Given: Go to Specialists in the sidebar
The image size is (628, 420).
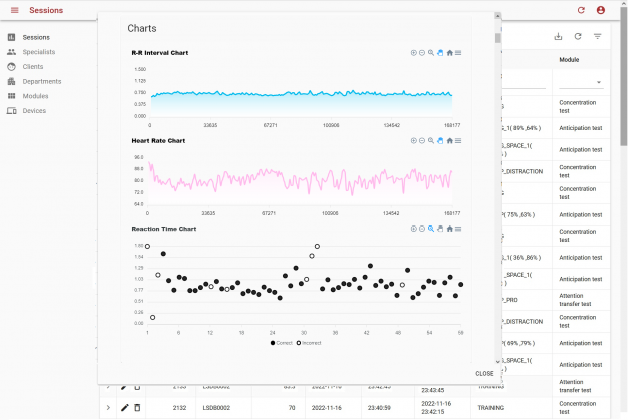Looking at the screenshot, I should (40, 51).
